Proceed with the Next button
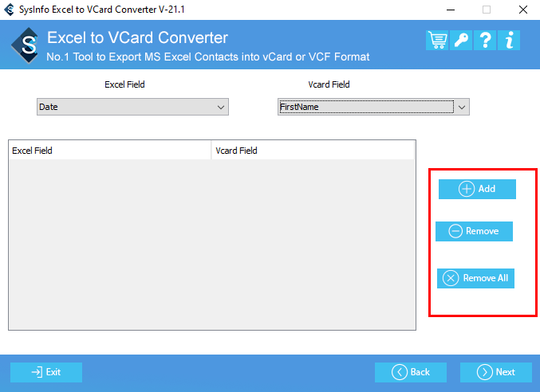The image size is (540, 392). coord(496,372)
